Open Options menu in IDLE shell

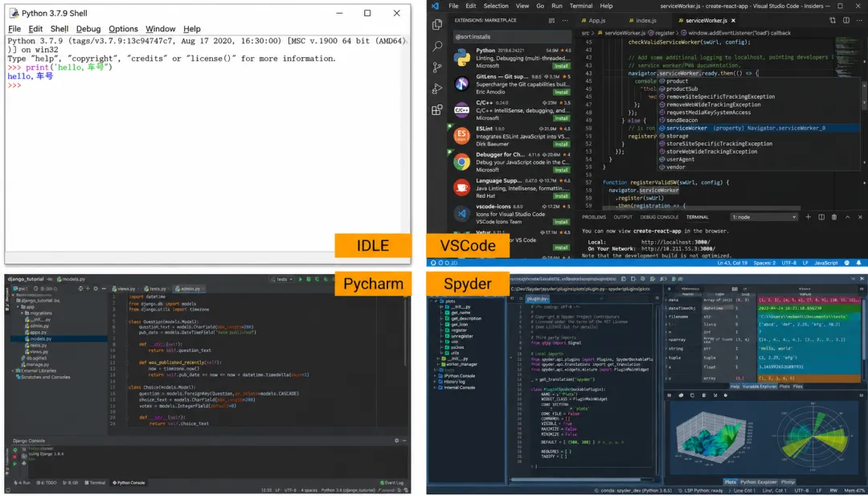[x=123, y=29]
